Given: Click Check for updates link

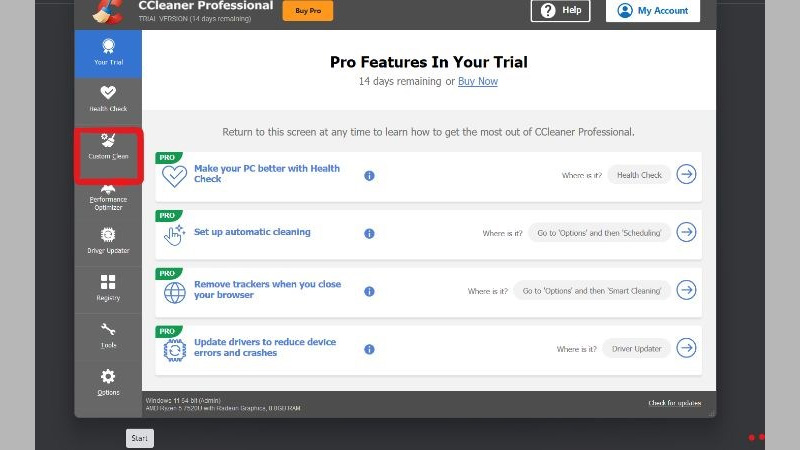Looking at the screenshot, I should (x=675, y=404).
